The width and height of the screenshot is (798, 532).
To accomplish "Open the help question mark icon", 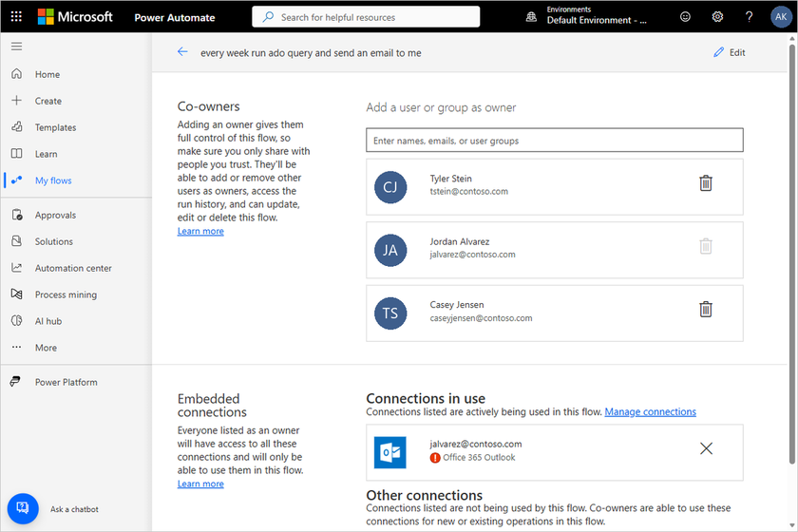I will click(x=749, y=17).
